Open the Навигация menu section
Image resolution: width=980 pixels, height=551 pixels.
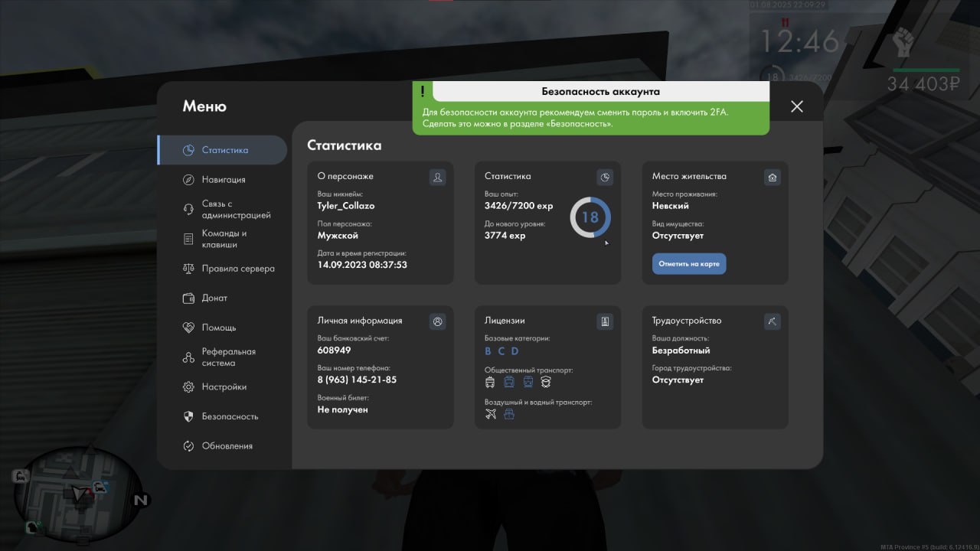[x=222, y=180]
